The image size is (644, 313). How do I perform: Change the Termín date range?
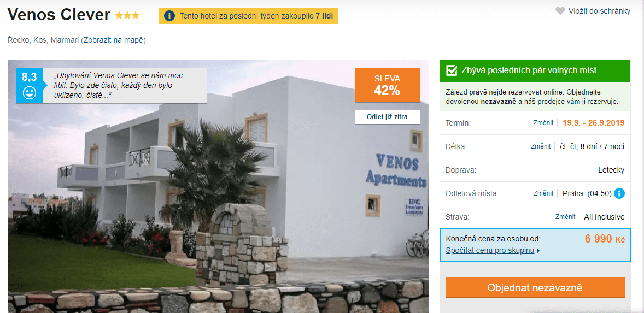click(x=543, y=123)
